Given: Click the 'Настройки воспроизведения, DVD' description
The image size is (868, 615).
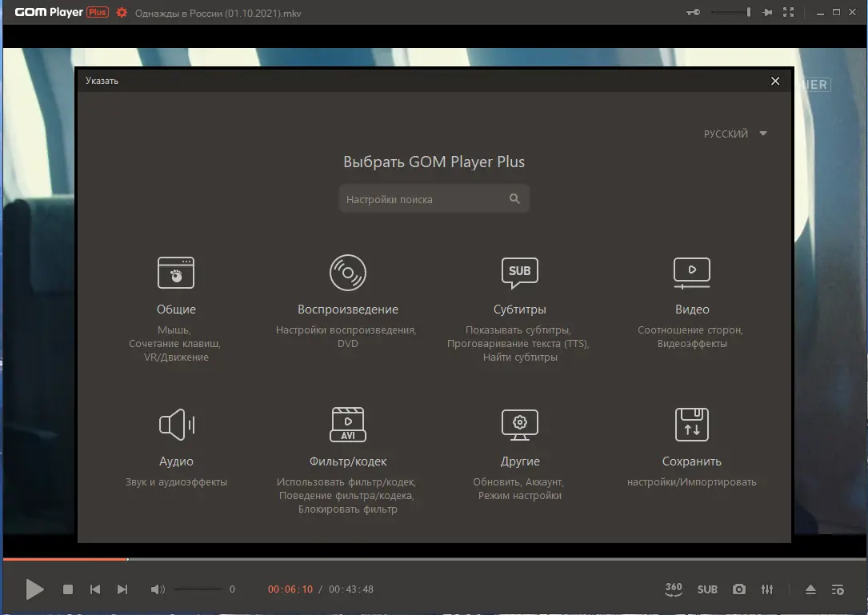Looking at the screenshot, I should pos(346,337).
